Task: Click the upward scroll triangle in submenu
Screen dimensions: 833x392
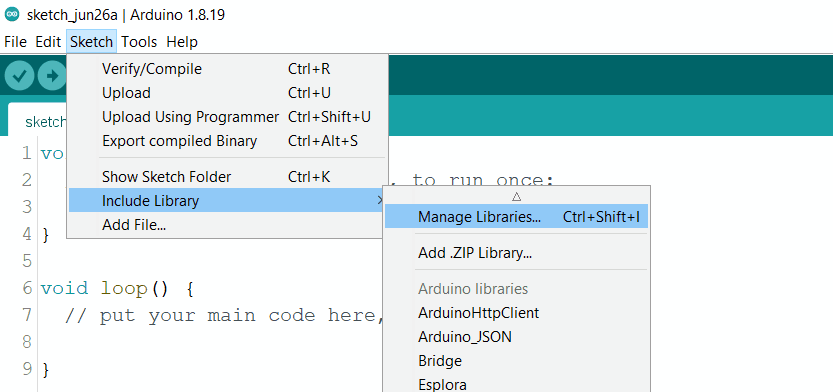Action: pyautogui.click(x=516, y=197)
